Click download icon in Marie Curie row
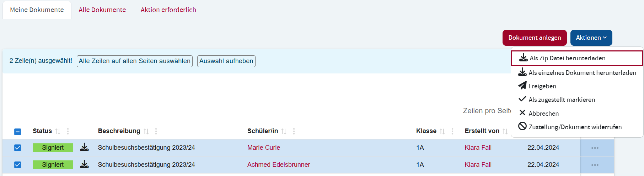The width and height of the screenshot is (644, 176). click(x=84, y=147)
